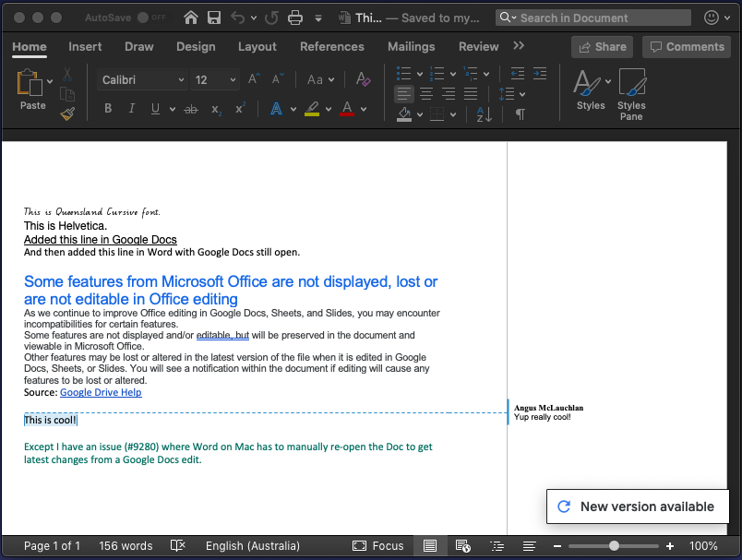Toggle bold formatting
Viewport: 742px width, 560px height.
coord(108,108)
